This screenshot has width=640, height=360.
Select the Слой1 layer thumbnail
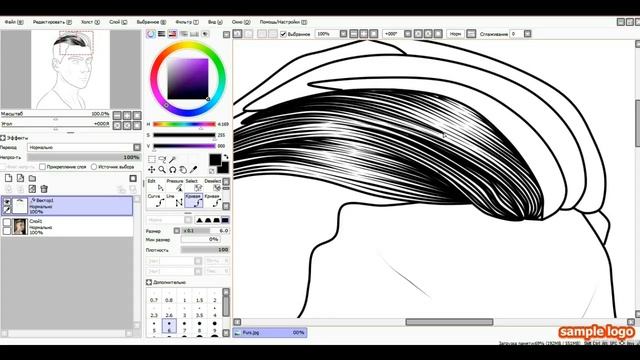coord(20,227)
